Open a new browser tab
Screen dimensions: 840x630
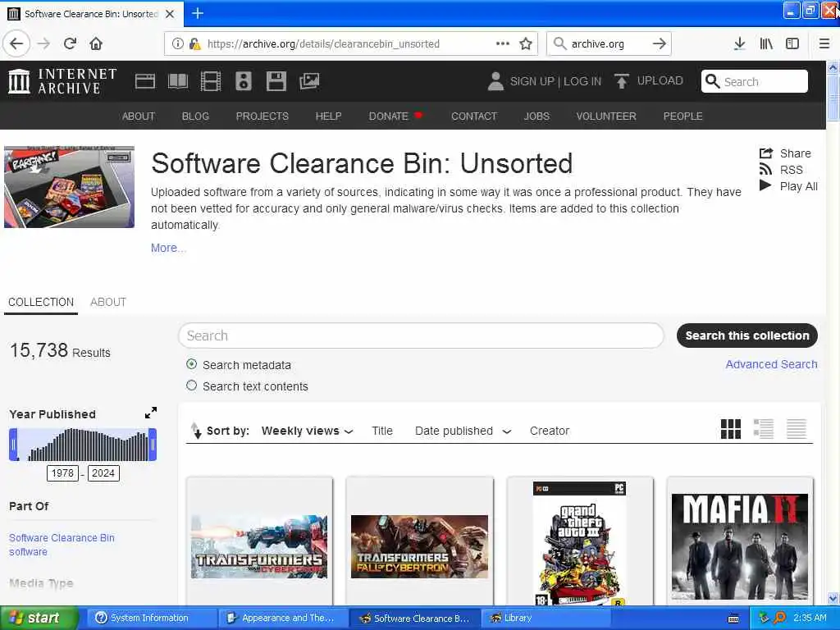198,13
